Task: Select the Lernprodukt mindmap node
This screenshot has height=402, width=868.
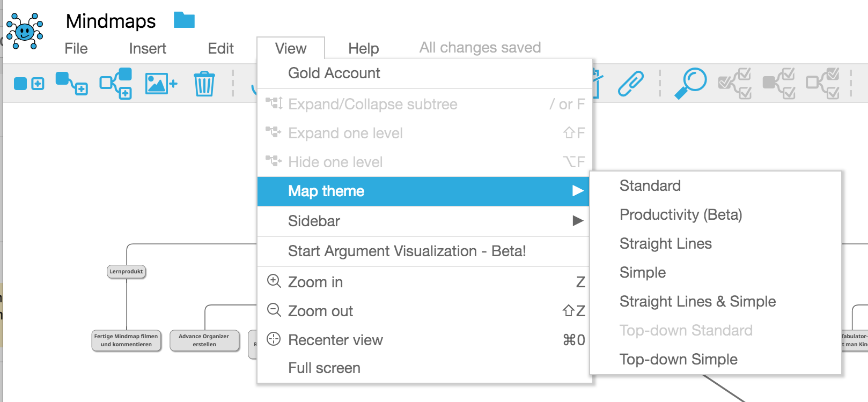Action: [127, 272]
